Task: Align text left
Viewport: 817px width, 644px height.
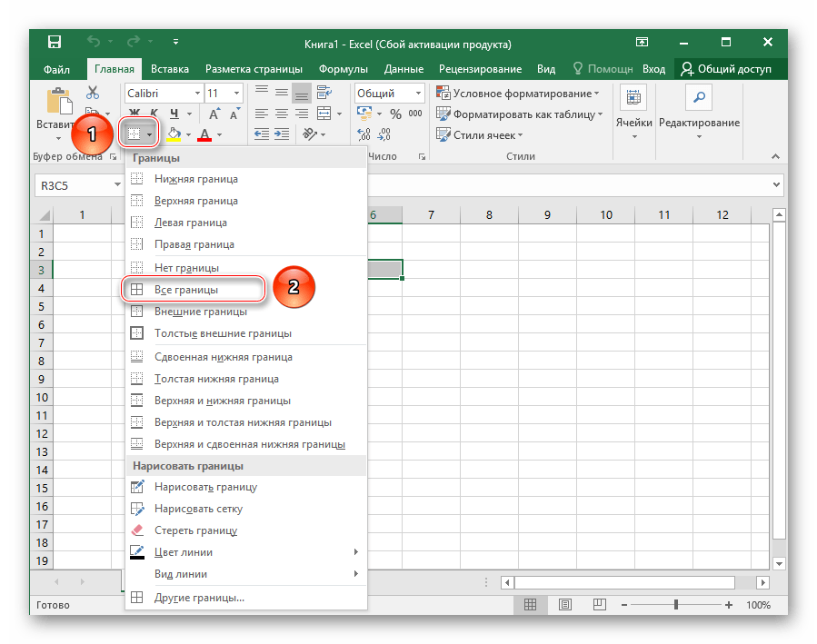Action: click(x=262, y=114)
